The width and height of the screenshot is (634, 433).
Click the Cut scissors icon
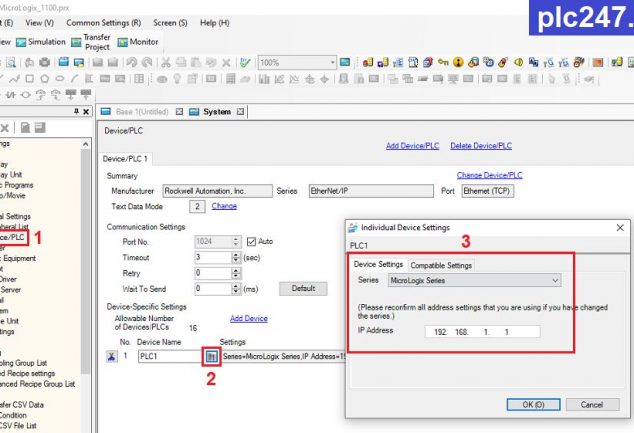point(166,62)
